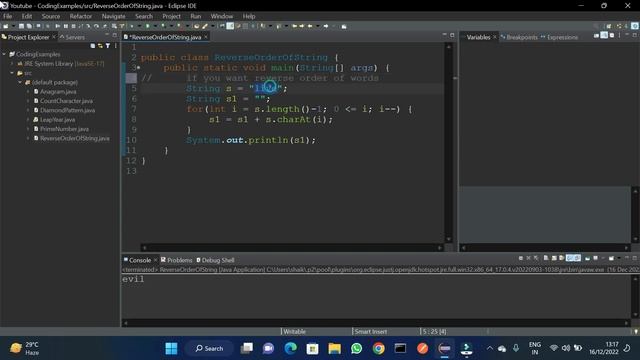Viewport: 640px width, 360px height.
Task: Collapse the default package node
Action: click(20, 82)
